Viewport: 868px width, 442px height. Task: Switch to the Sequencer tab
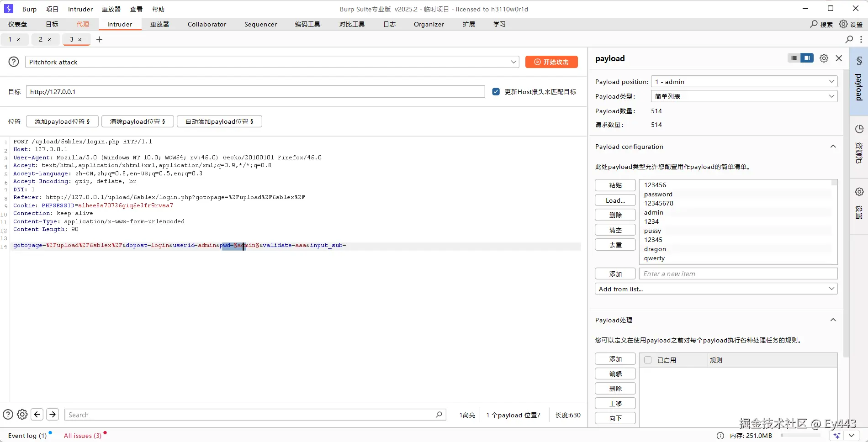(x=260, y=24)
